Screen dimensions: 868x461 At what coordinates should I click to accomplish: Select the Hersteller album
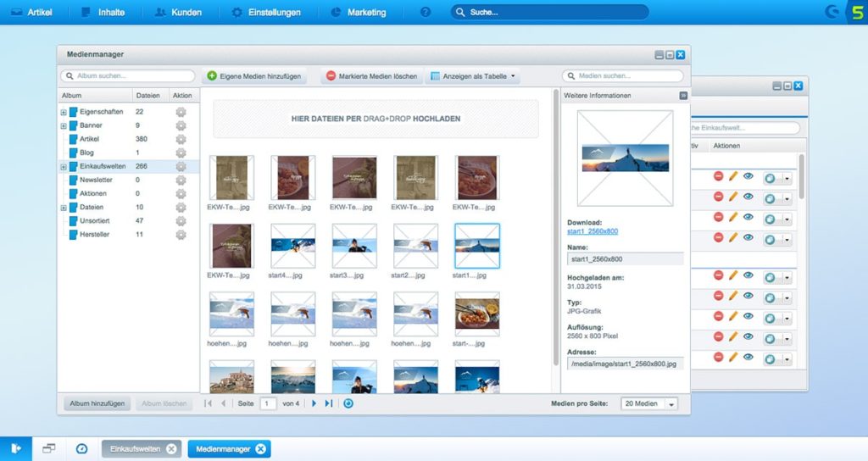coord(94,235)
